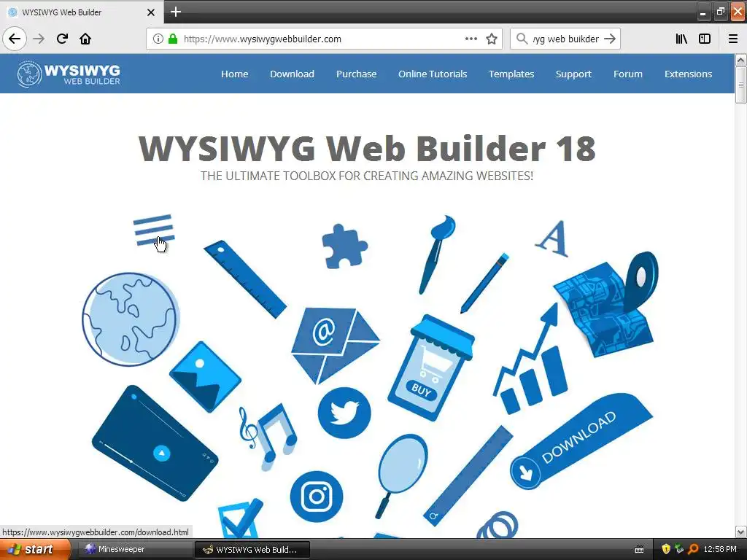Viewport: 747px width, 560px height.
Task: Click the search magnifier in search box
Action: pos(522,39)
